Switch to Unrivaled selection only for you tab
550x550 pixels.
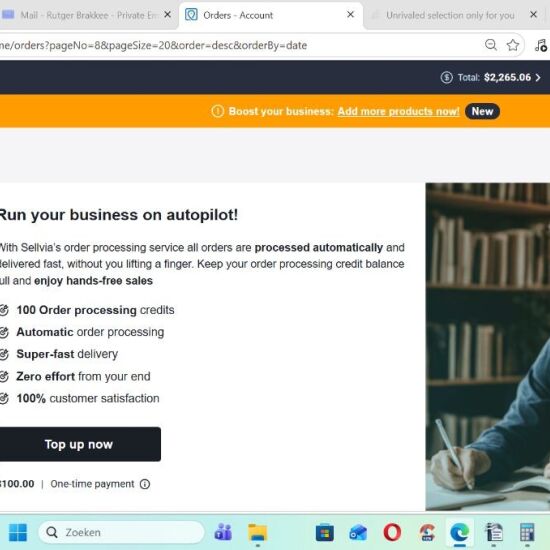450,15
